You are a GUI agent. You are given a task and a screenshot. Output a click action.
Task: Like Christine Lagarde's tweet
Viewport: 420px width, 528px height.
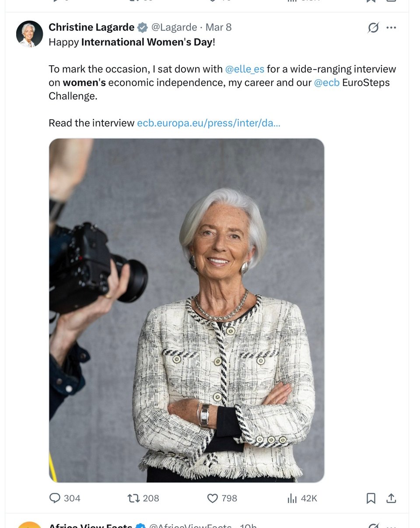click(x=212, y=498)
